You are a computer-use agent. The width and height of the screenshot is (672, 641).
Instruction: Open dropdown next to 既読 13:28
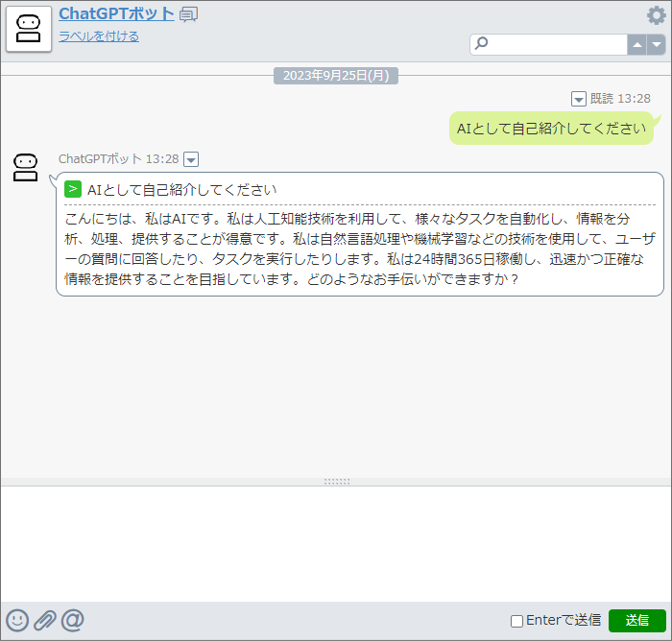point(579,99)
